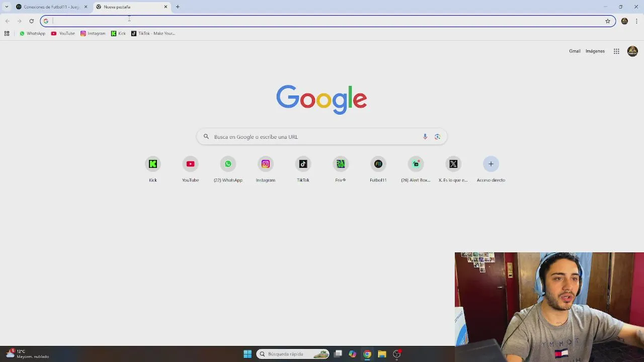
Task: Open the TikTok - Make Your bookmark
Action: [153, 33]
